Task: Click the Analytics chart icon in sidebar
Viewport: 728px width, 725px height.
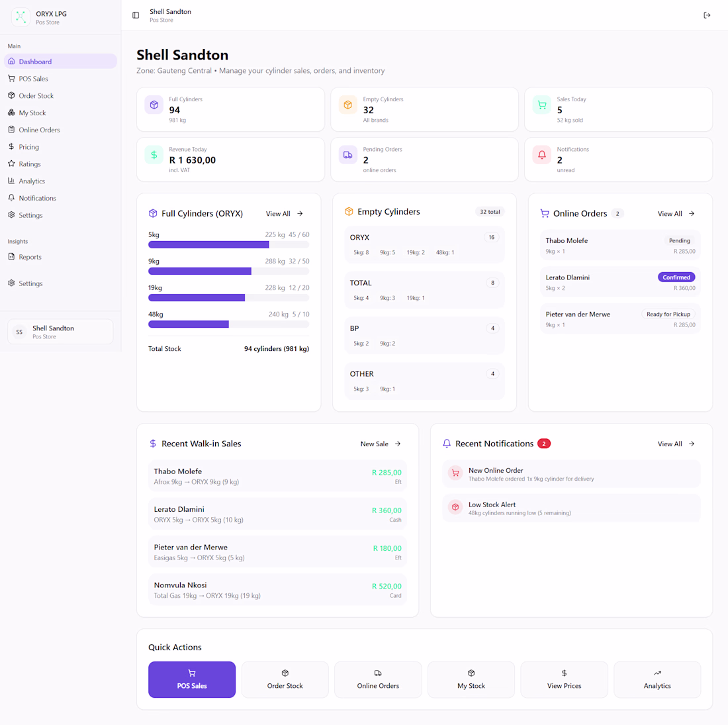Action: pos(12,181)
